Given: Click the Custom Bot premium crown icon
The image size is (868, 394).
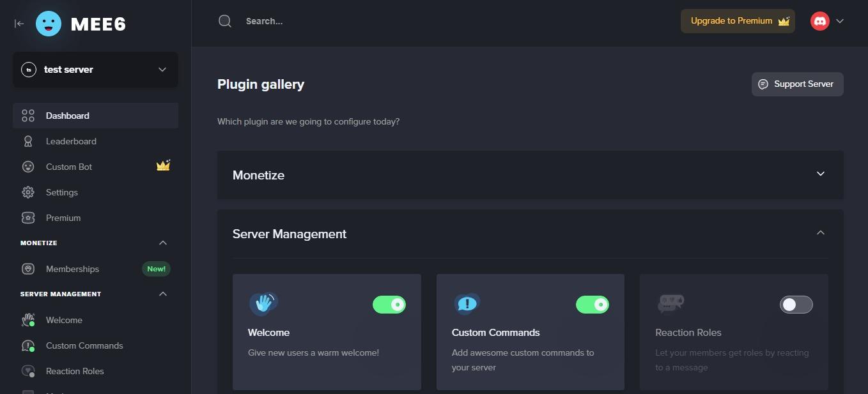Looking at the screenshot, I should [x=163, y=165].
